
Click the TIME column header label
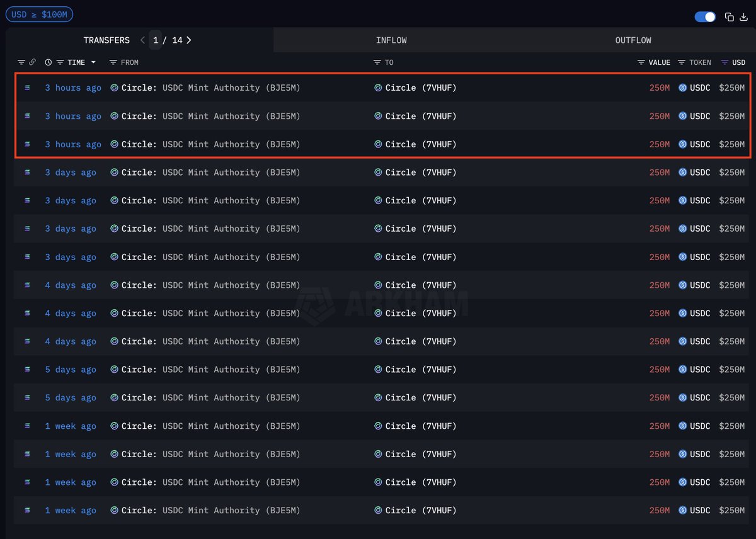[x=76, y=62]
